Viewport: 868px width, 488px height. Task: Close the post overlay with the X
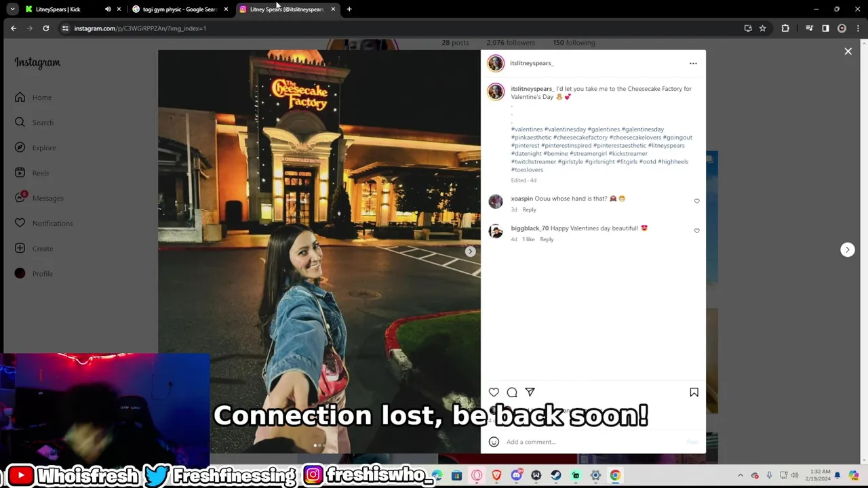coord(848,52)
